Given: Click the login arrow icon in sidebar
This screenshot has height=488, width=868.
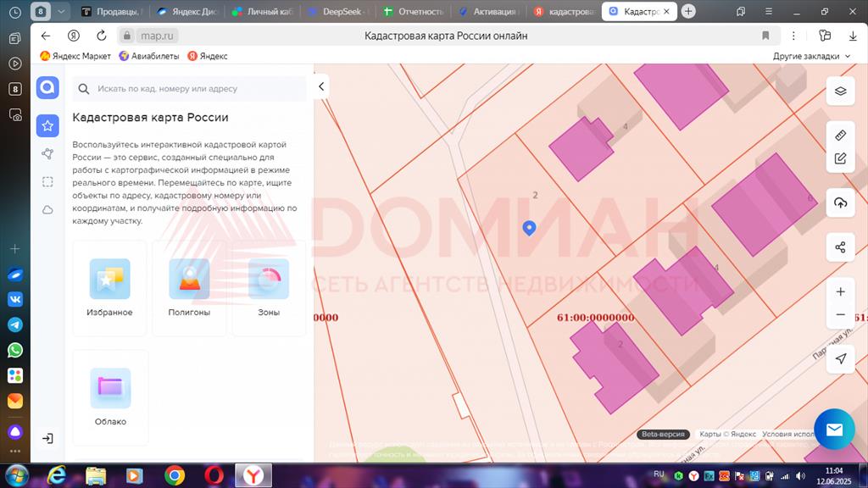Looking at the screenshot, I should [47, 438].
